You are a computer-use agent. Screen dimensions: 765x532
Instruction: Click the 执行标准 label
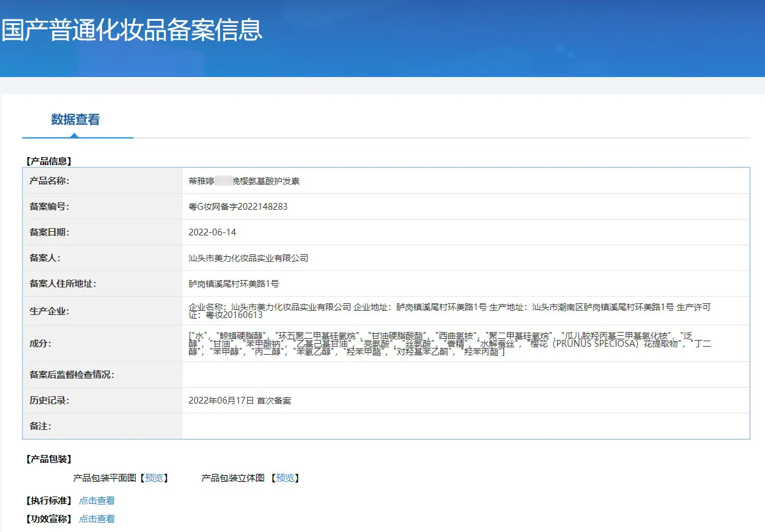(50, 501)
